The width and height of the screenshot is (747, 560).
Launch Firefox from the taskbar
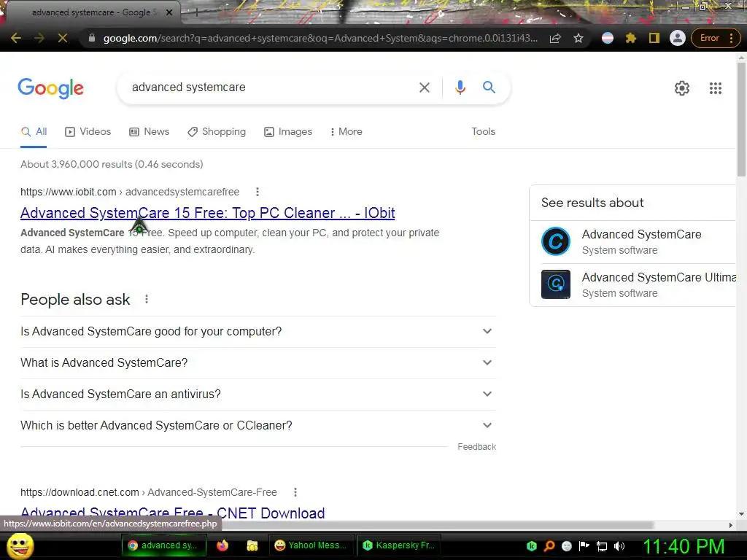(222, 545)
